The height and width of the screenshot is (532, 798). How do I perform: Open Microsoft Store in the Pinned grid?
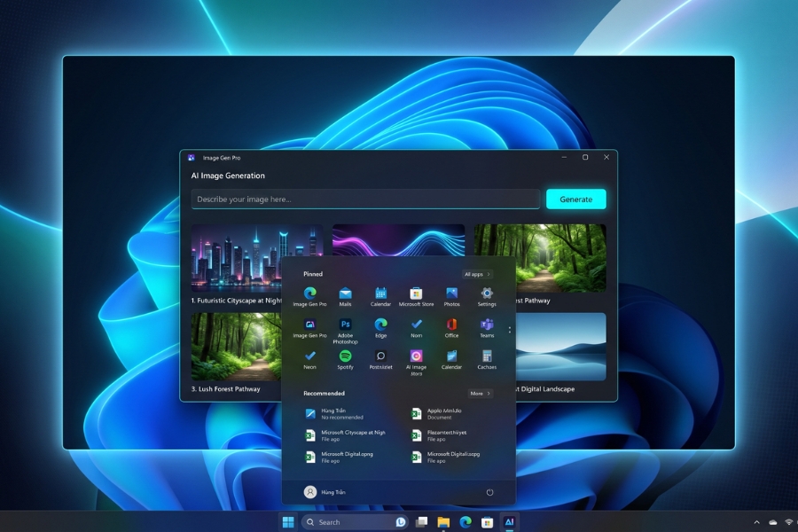417,297
